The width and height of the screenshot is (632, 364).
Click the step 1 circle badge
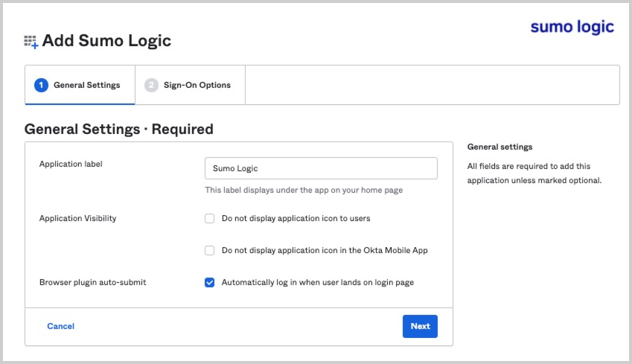pos(41,85)
